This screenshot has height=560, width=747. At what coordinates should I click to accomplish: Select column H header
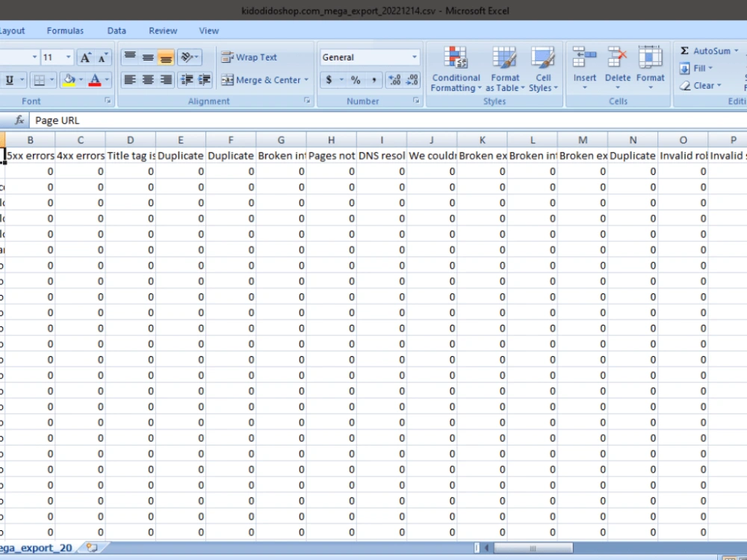tap(331, 140)
